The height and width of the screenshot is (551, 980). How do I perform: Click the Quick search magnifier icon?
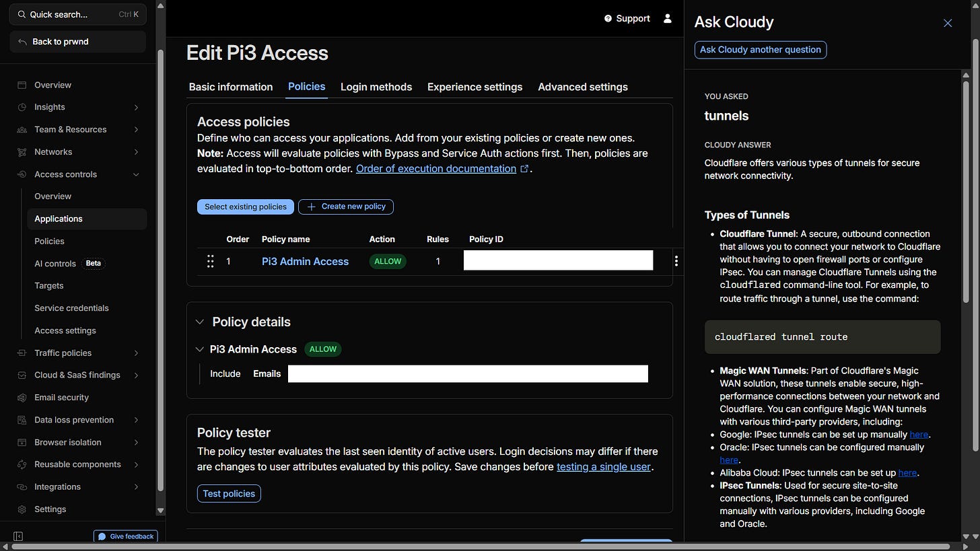(x=22, y=14)
